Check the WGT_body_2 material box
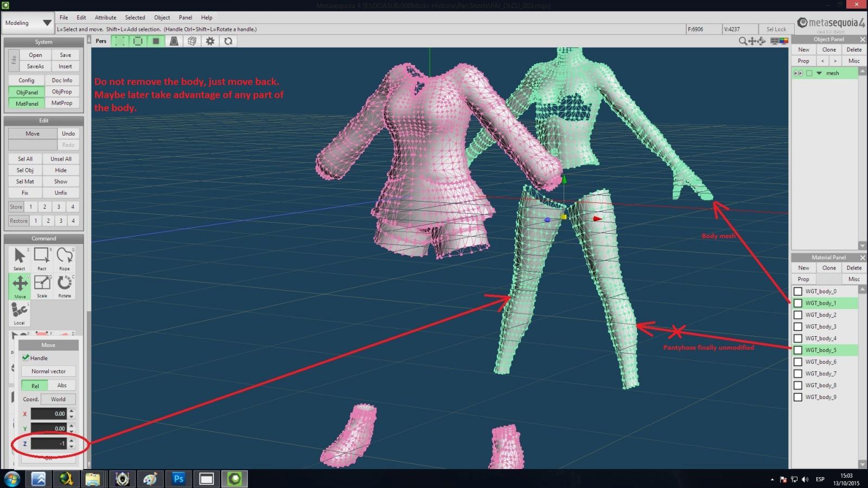The height and width of the screenshot is (488, 868). [x=798, y=315]
